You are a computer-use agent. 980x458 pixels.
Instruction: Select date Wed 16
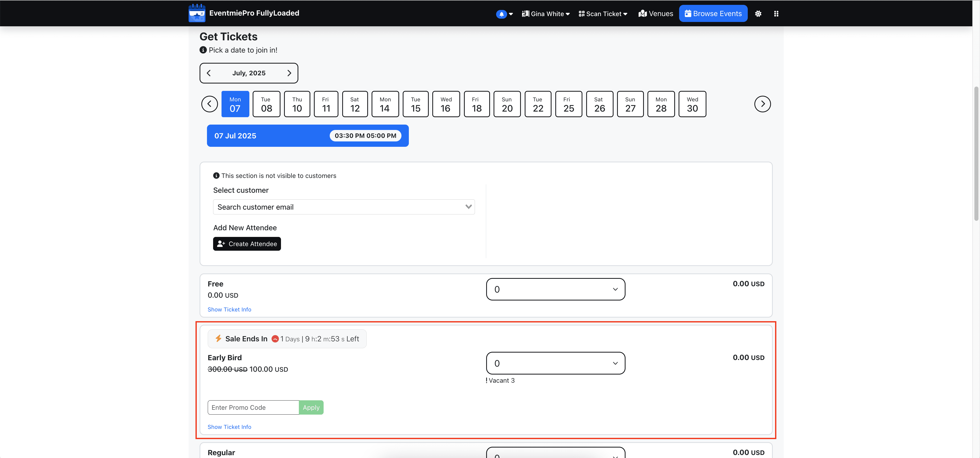[446, 104]
